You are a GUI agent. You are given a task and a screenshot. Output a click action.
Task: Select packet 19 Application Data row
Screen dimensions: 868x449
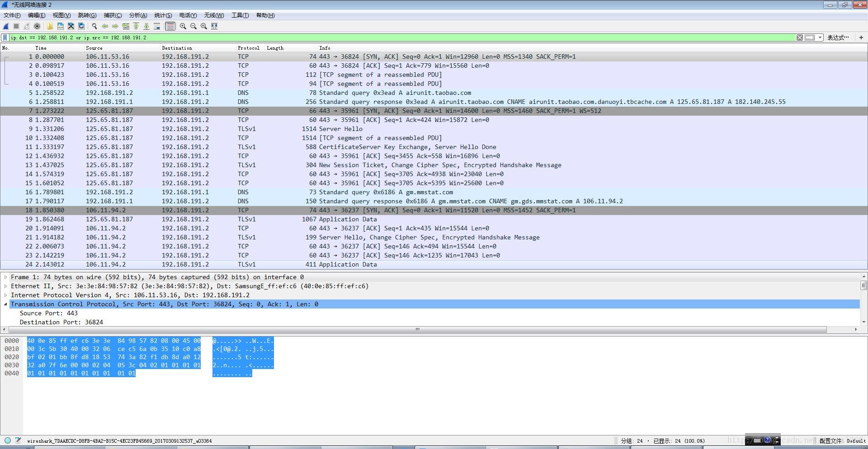click(434, 219)
